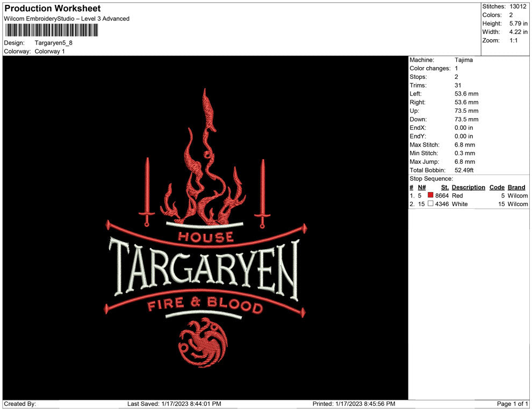The width and height of the screenshot is (532, 409).
Task: Click the 'N#' column header
Action: click(x=422, y=187)
